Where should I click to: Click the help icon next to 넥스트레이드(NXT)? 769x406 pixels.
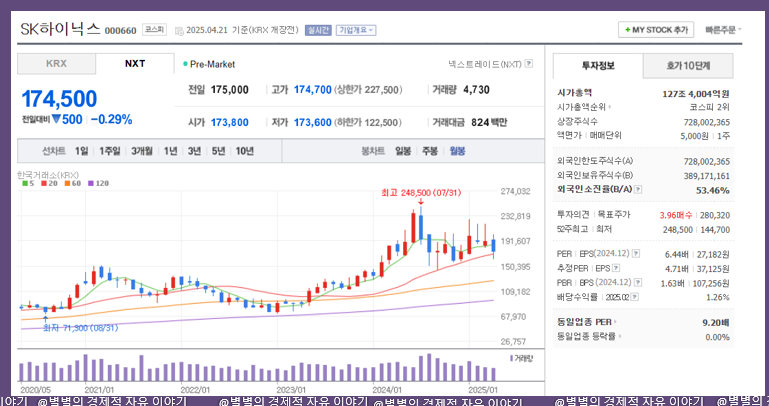click(x=529, y=64)
